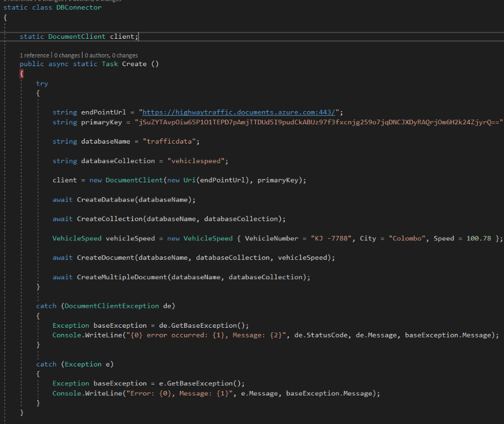Viewport: 504px width, 424px height.
Task: Click the Exception type in catch (Exception e)
Action: tap(83, 364)
